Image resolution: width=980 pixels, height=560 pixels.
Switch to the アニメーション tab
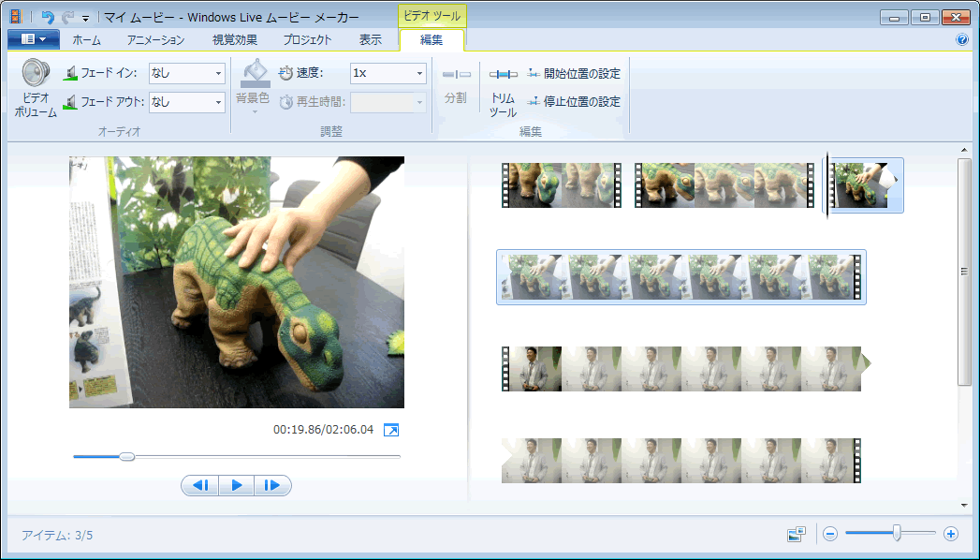point(155,39)
